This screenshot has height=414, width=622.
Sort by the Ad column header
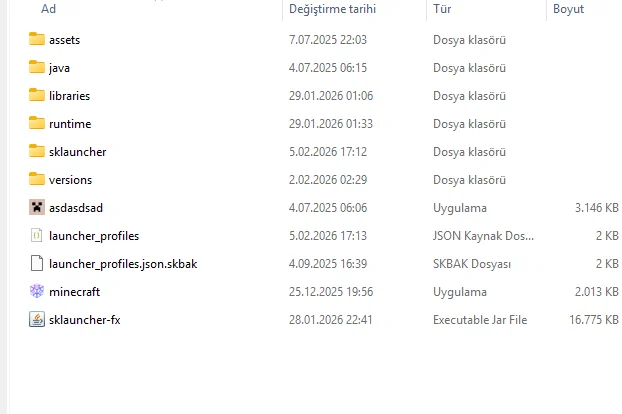pyautogui.click(x=48, y=9)
